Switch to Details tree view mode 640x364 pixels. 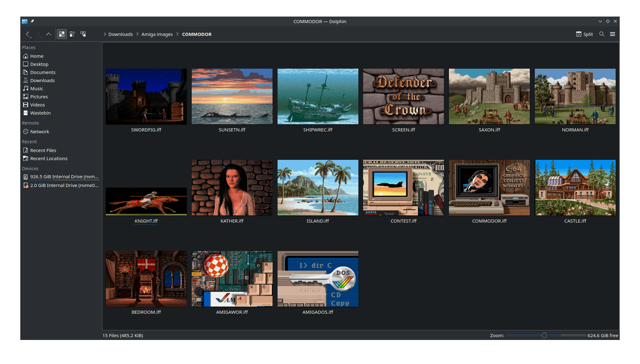click(x=83, y=34)
